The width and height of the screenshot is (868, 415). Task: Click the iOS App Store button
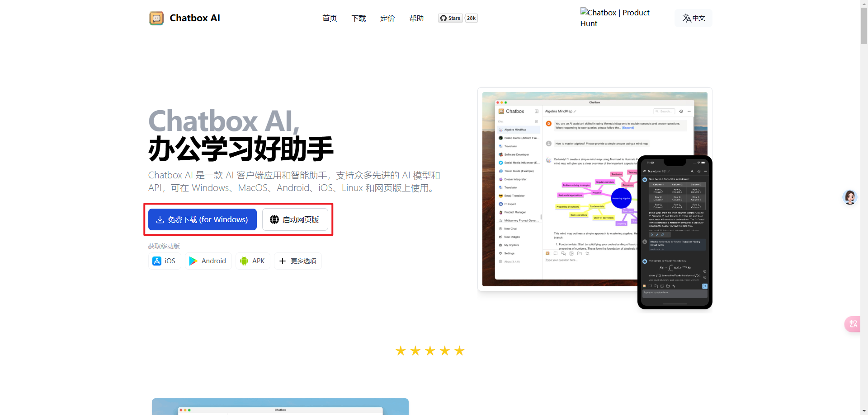point(165,261)
